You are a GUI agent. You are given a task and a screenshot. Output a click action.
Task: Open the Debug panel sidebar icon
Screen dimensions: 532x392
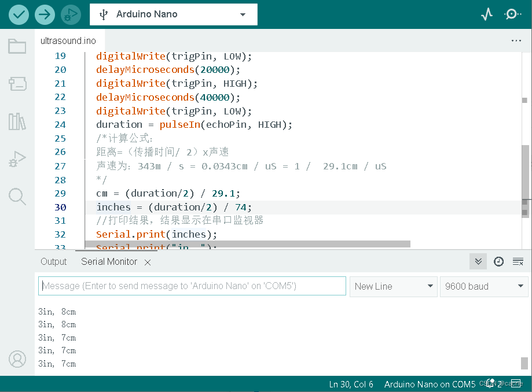(x=17, y=159)
